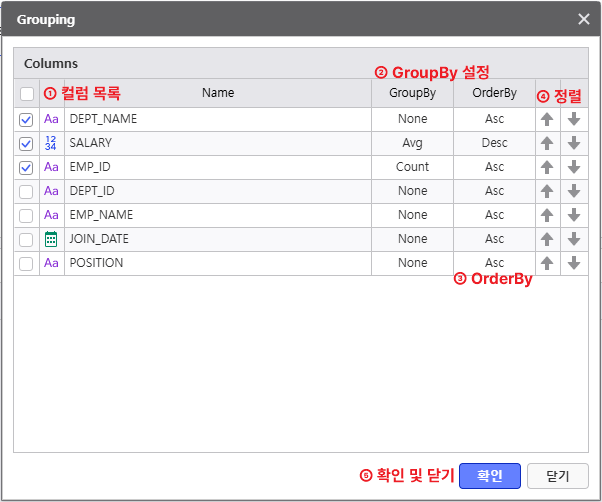Click the Name column header
602x502 pixels.
coord(217,93)
